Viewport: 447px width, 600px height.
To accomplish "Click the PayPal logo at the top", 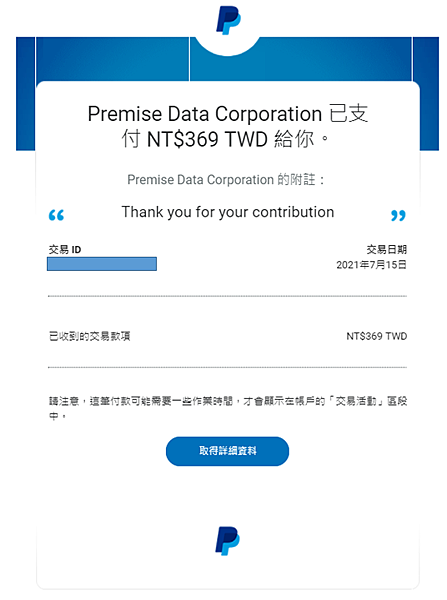I will 228,20.
